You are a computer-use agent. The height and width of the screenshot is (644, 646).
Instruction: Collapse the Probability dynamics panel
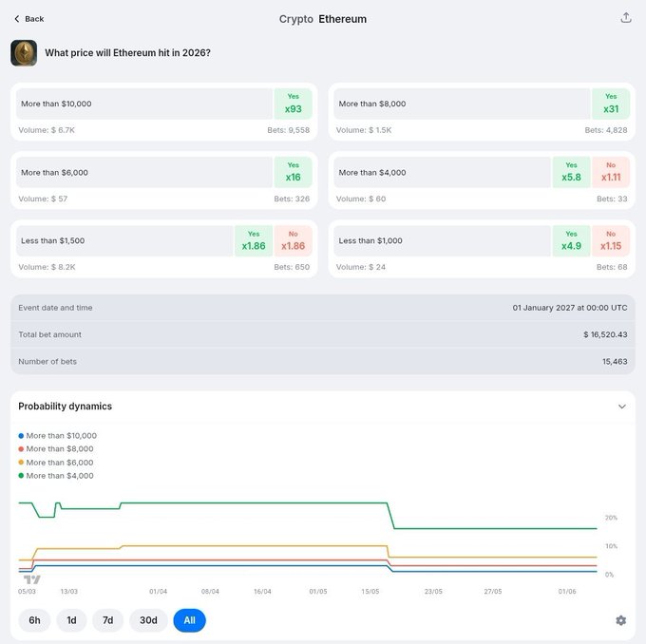[621, 407]
